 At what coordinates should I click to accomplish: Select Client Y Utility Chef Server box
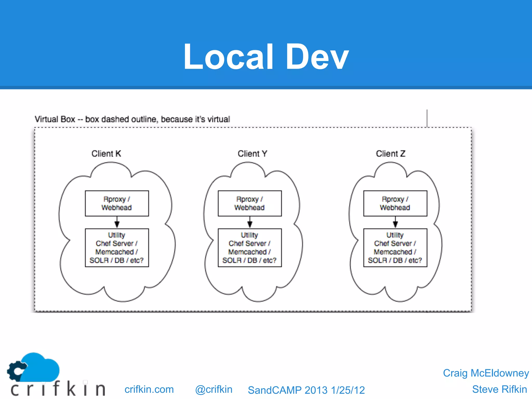(x=250, y=248)
